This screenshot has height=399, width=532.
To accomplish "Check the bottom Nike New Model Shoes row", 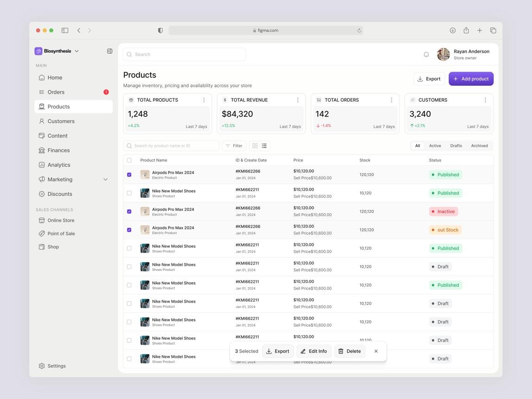I will tap(129, 359).
